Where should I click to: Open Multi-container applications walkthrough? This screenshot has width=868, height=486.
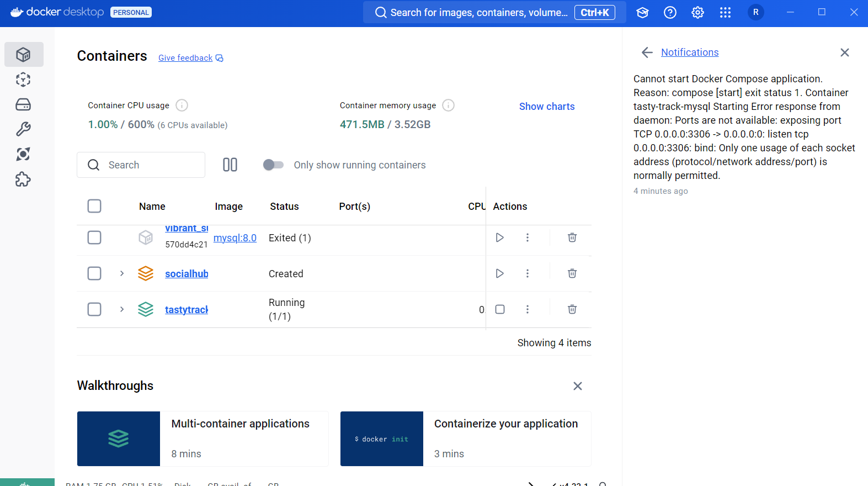pyautogui.click(x=203, y=439)
